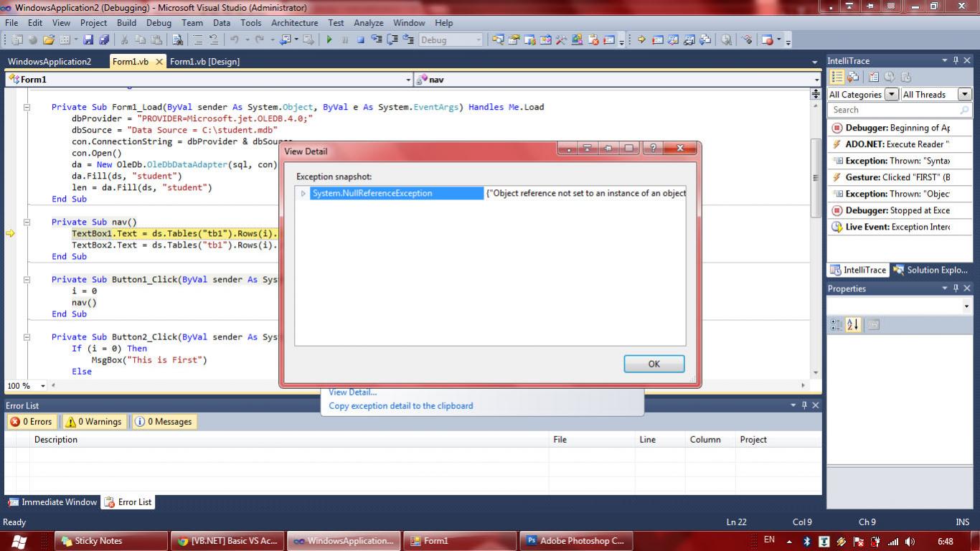Open the Analyze menu
Viewport: 980px width, 551px height.
pyautogui.click(x=369, y=23)
